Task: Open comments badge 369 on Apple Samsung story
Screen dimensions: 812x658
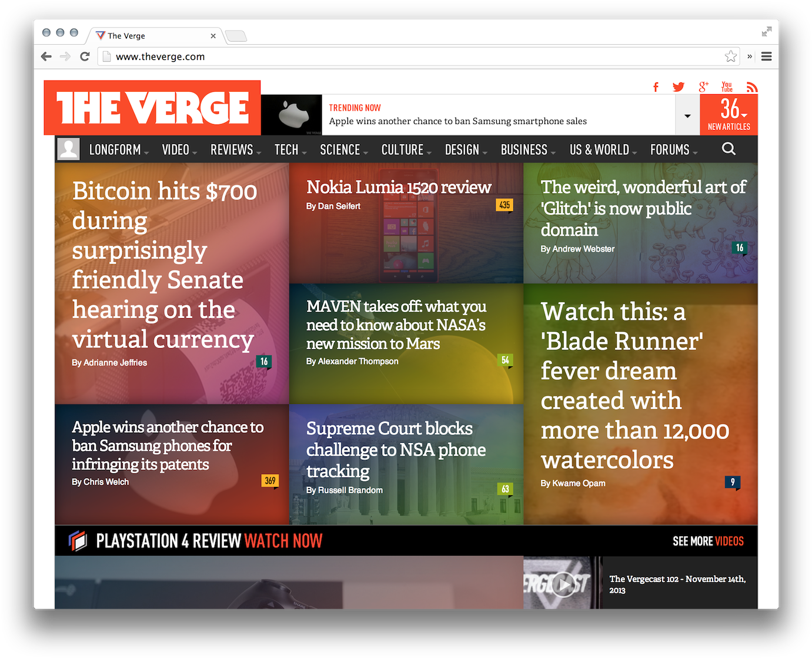Action: [270, 481]
